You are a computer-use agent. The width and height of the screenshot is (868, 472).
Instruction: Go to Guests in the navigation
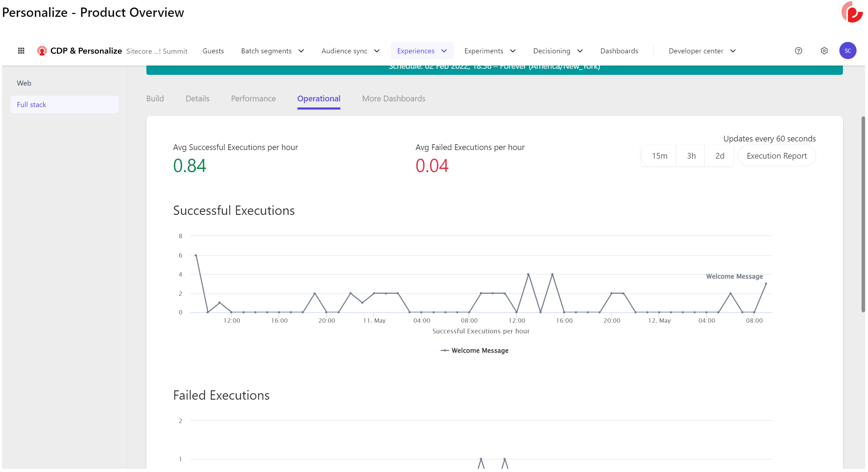click(x=213, y=51)
